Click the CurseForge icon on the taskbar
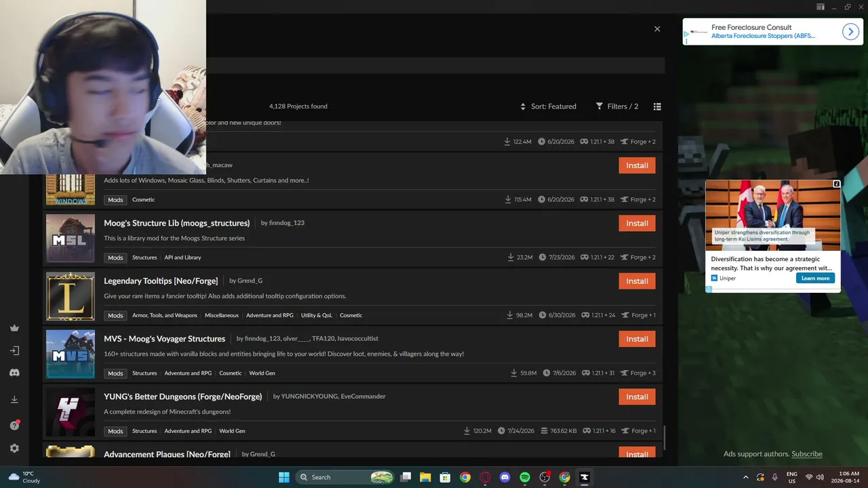Image resolution: width=868 pixels, height=488 pixels. [585, 477]
